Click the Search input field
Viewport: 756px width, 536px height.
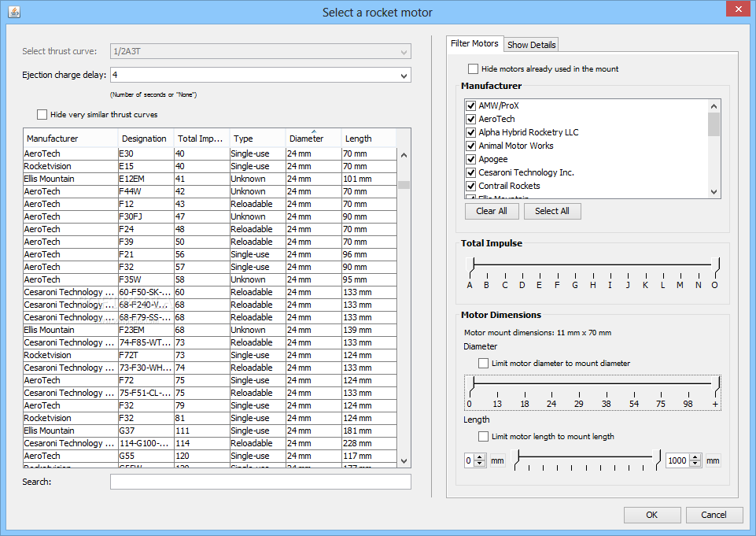point(260,482)
